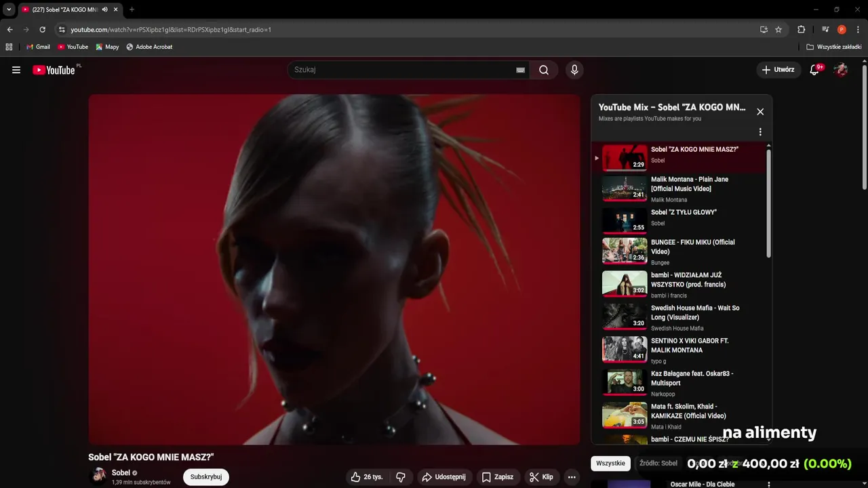The width and height of the screenshot is (868, 488).
Task: Open the notifications bell
Action: click(815, 70)
